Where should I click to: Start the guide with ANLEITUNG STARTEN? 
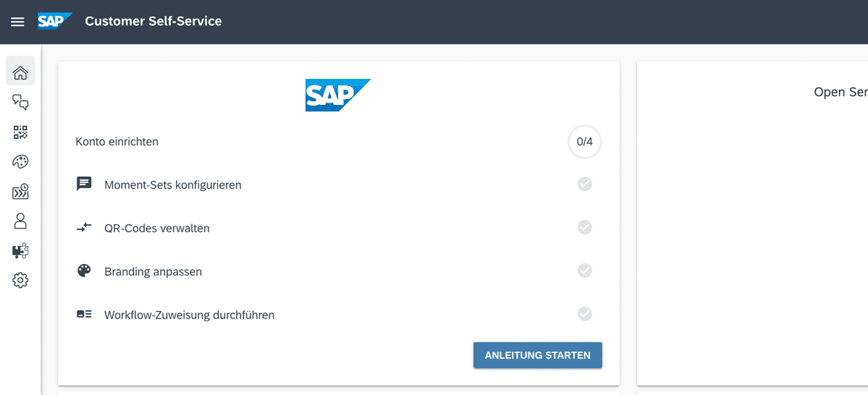(537, 355)
